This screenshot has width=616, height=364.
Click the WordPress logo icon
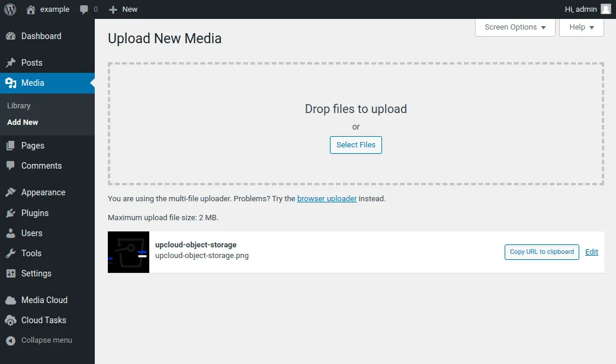pyautogui.click(x=10, y=9)
